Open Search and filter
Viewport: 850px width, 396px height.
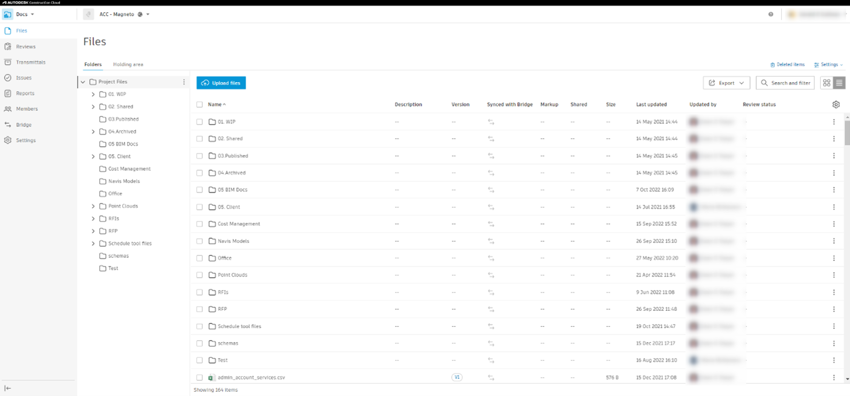[785, 83]
